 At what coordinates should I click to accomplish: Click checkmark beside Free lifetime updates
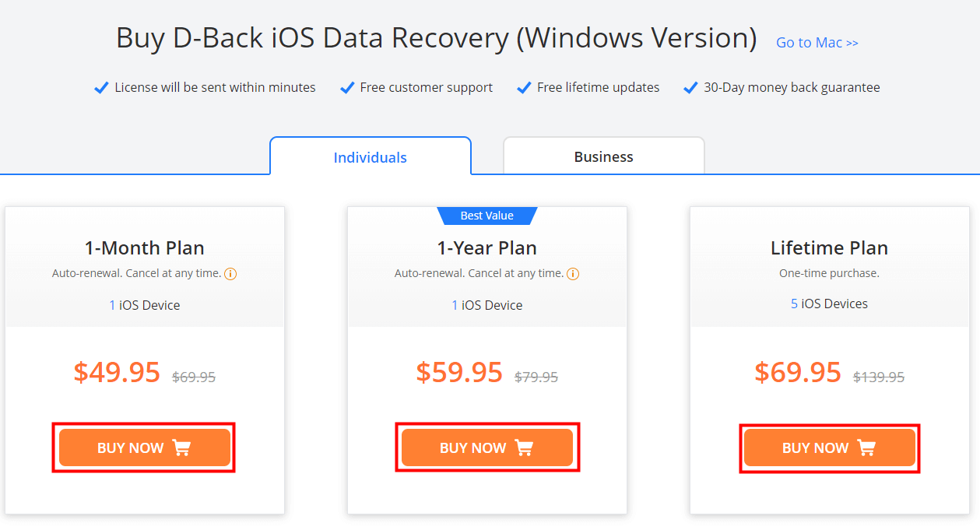click(x=524, y=88)
